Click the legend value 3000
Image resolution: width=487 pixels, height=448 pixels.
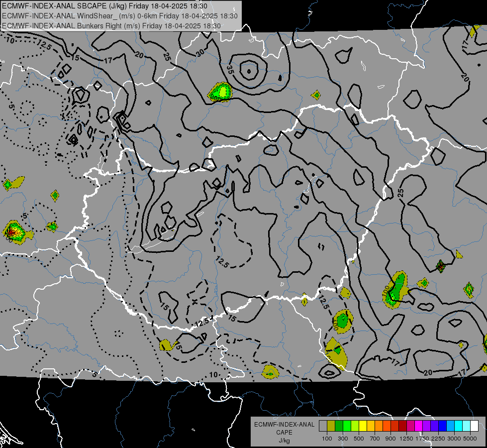point(454,439)
